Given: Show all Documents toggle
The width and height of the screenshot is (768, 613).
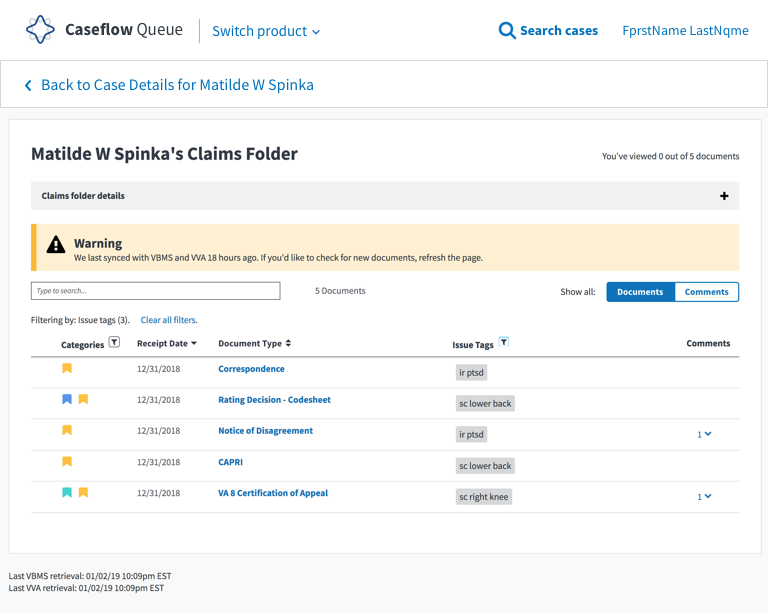Looking at the screenshot, I should (x=640, y=292).
